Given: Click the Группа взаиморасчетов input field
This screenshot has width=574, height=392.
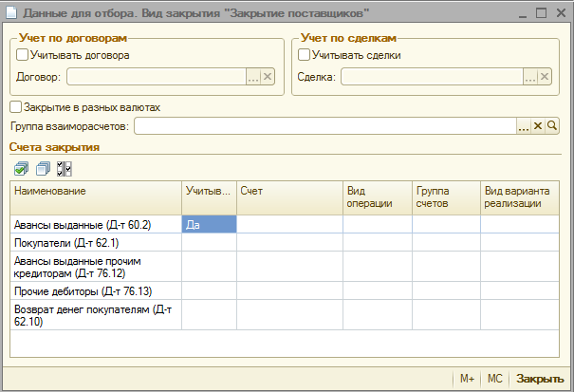Looking at the screenshot, I should pos(324,126).
